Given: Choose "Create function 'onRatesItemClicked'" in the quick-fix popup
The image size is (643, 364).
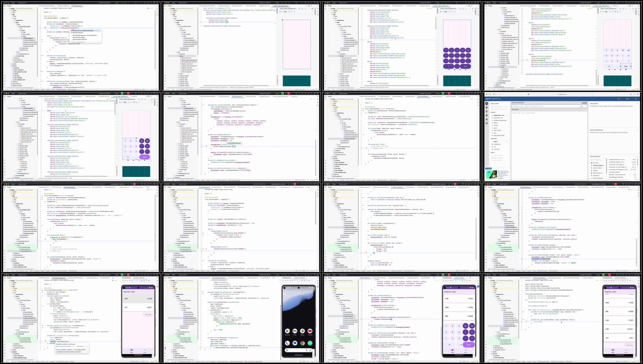Looking at the screenshot, I should [x=86, y=31].
